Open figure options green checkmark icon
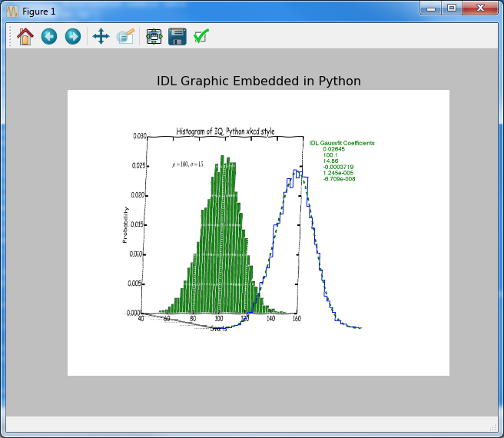 point(201,36)
